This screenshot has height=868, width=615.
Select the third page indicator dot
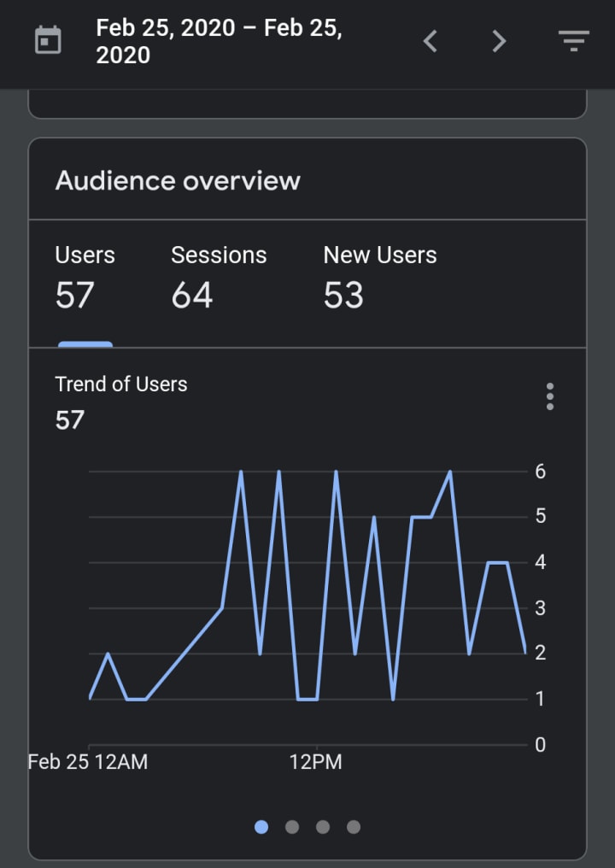point(323,827)
